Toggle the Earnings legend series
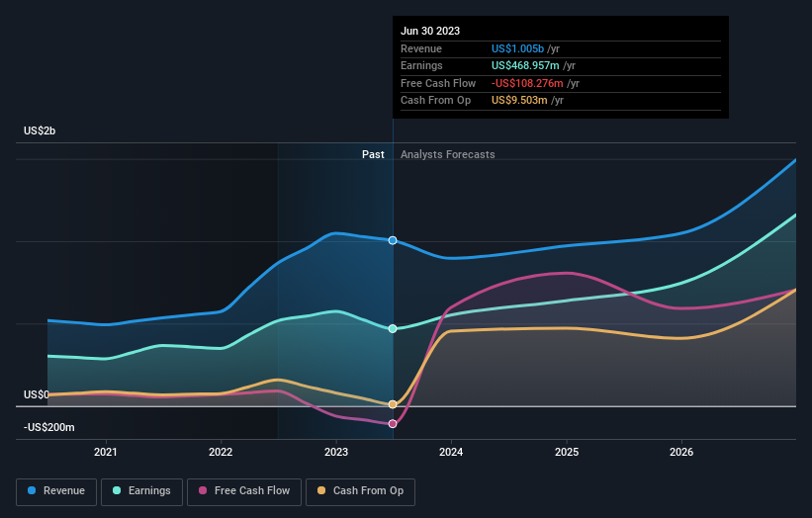 [141, 491]
